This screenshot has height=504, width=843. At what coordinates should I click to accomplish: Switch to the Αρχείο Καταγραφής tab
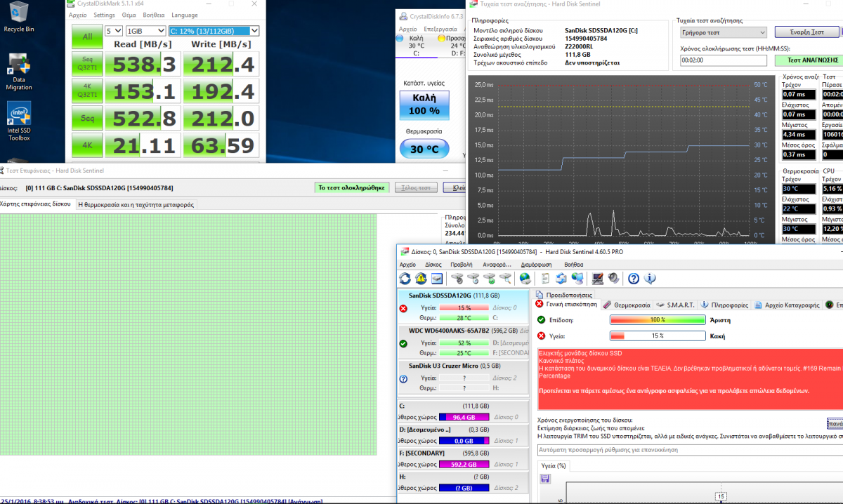[x=787, y=305]
